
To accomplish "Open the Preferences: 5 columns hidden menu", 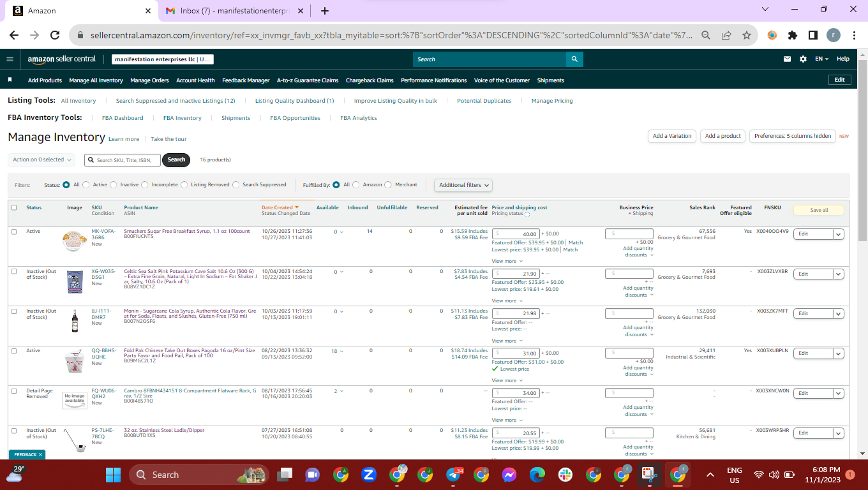I will [793, 136].
